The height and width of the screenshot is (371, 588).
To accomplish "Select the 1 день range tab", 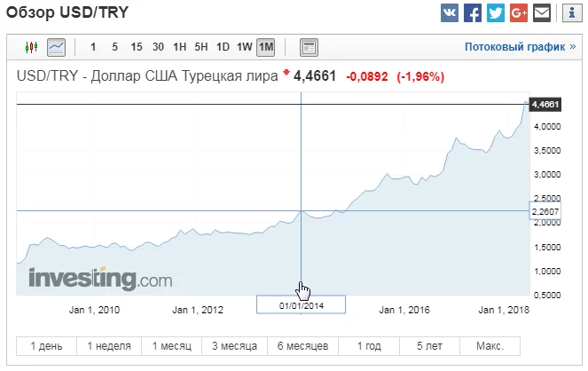I will pyautogui.click(x=46, y=345).
